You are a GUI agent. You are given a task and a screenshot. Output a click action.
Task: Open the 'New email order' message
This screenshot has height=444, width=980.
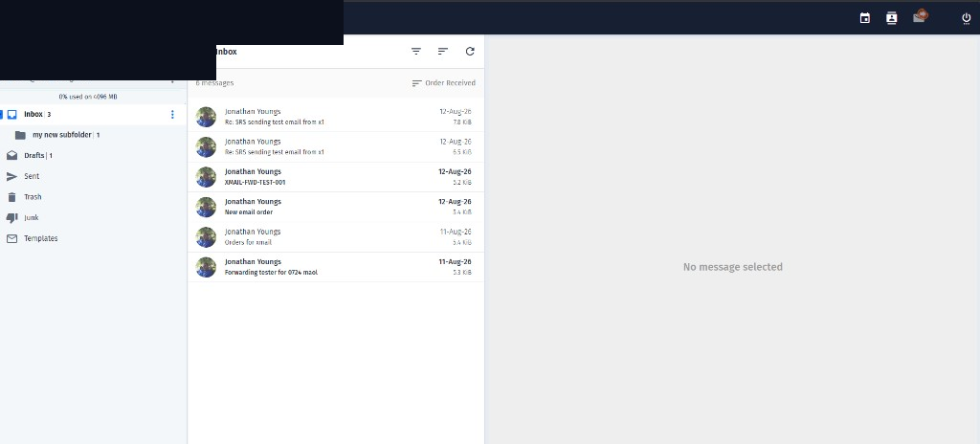point(336,207)
